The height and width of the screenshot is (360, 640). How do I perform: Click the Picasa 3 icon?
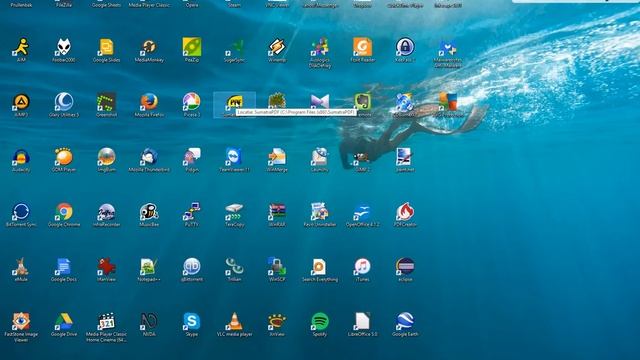[x=192, y=102]
